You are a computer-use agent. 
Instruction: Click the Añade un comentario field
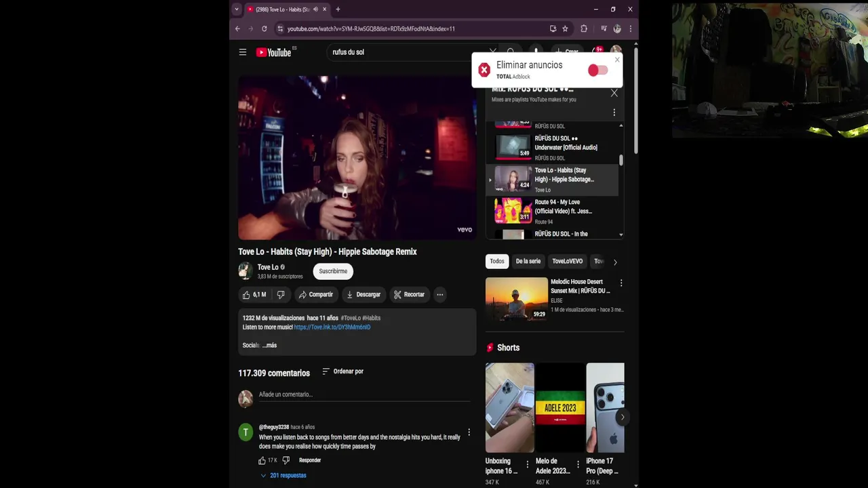click(x=364, y=395)
